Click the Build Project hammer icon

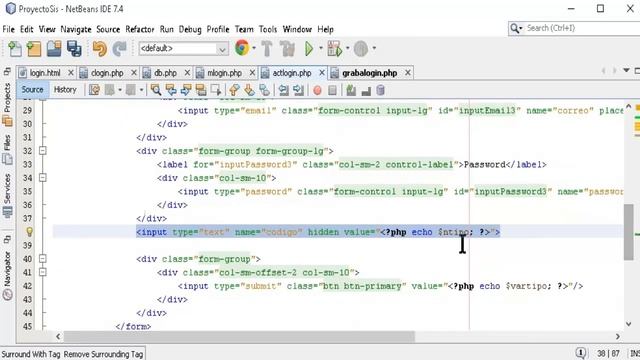(267, 49)
